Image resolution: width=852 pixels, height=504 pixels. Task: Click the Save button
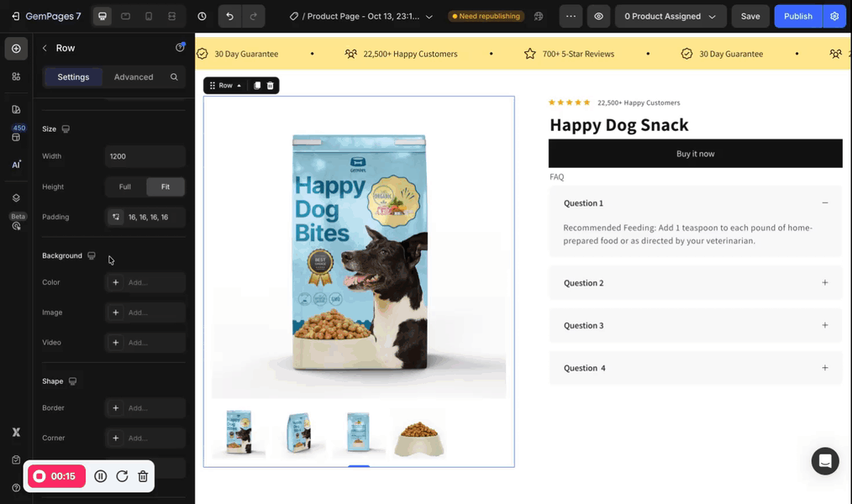[749, 16]
